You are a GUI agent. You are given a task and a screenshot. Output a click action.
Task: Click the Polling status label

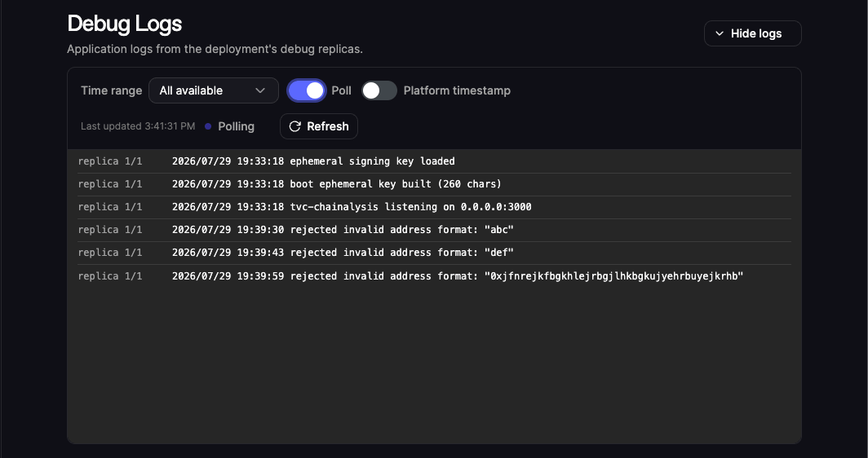pyautogui.click(x=237, y=126)
